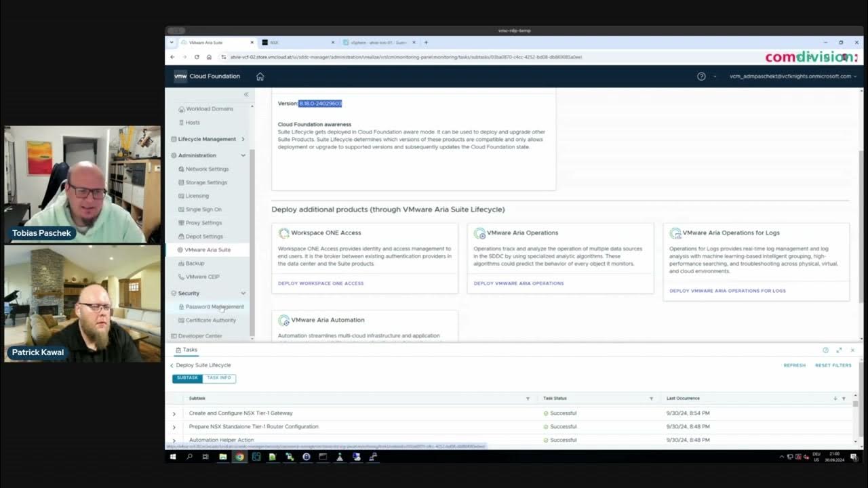Open Licensing in the sidebar
The height and width of the screenshot is (488, 868).
pyautogui.click(x=197, y=196)
